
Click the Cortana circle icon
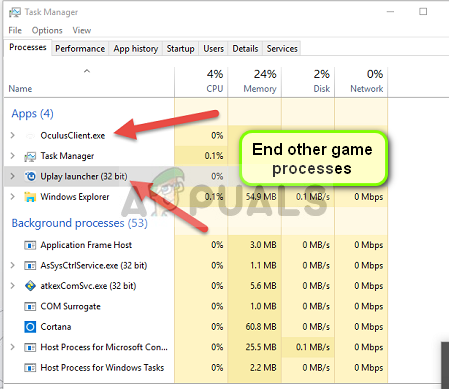click(x=30, y=327)
